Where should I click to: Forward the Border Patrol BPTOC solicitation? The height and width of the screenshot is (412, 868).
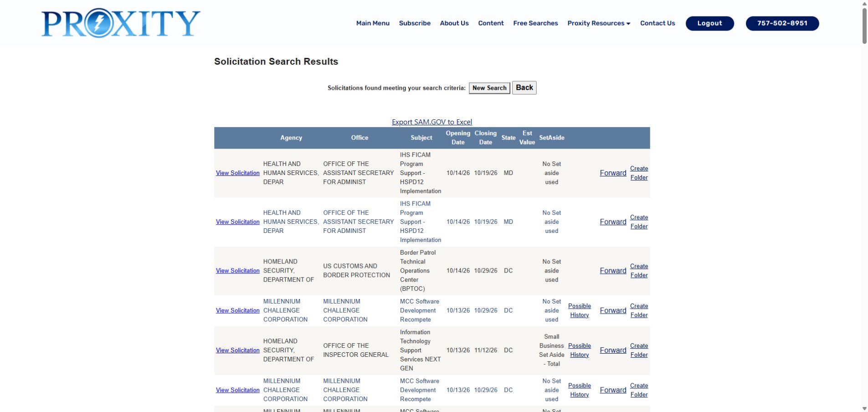(613, 271)
